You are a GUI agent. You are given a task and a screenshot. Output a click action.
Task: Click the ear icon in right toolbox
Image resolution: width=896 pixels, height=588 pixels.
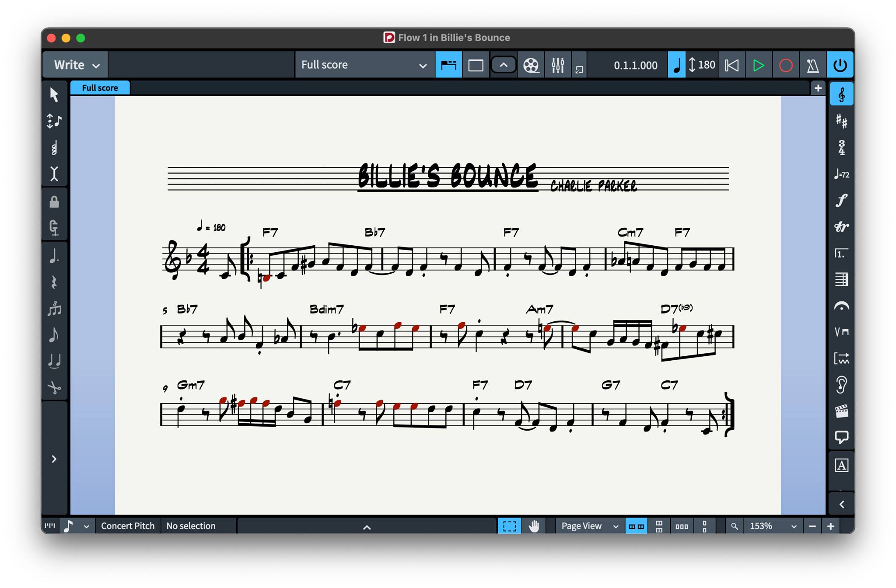pyautogui.click(x=841, y=385)
